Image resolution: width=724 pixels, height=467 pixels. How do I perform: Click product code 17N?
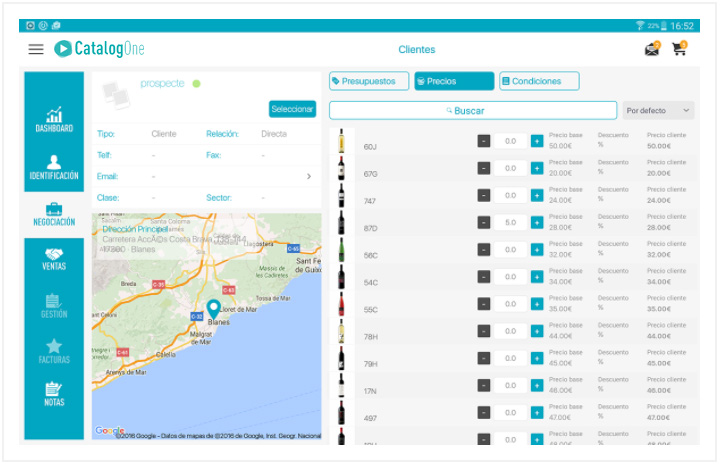pos(370,391)
